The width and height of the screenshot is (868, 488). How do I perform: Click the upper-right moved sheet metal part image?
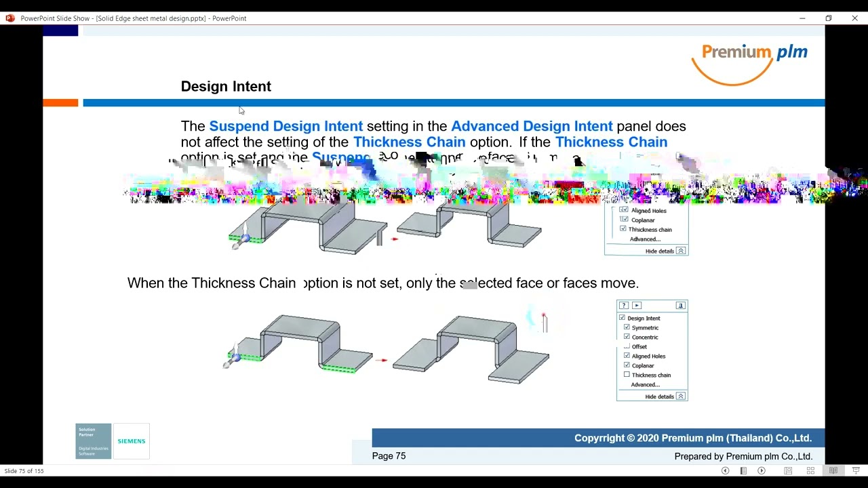[x=469, y=225]
